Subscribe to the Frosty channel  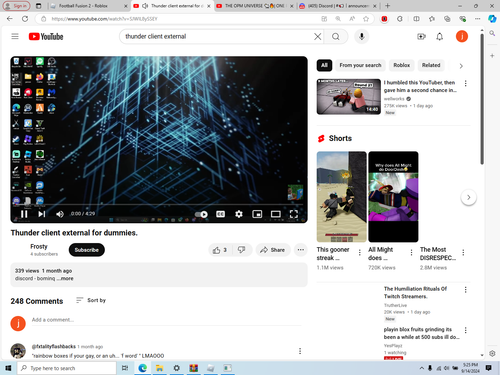87,250
